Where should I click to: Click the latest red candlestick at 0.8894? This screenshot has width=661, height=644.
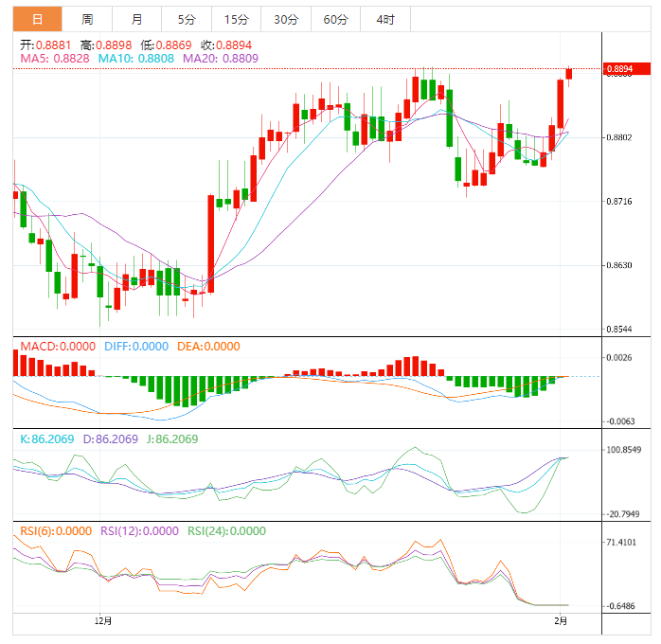pyautogui.click(x=569, y=74)
